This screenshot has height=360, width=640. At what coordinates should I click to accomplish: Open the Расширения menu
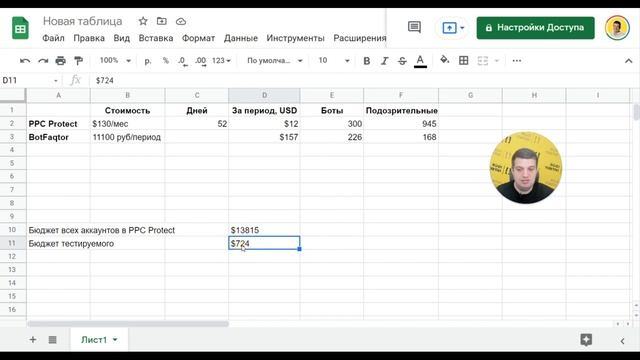coord(359,38)
